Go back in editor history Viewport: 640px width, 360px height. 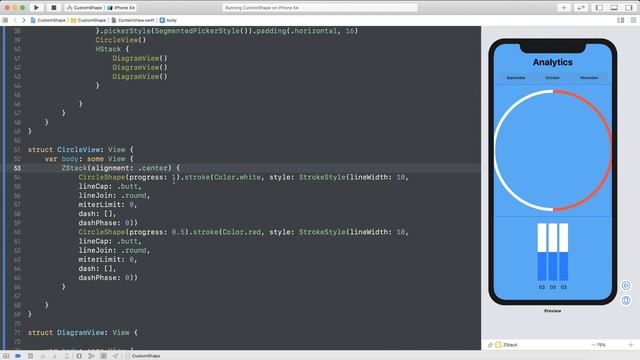point(15,20)
